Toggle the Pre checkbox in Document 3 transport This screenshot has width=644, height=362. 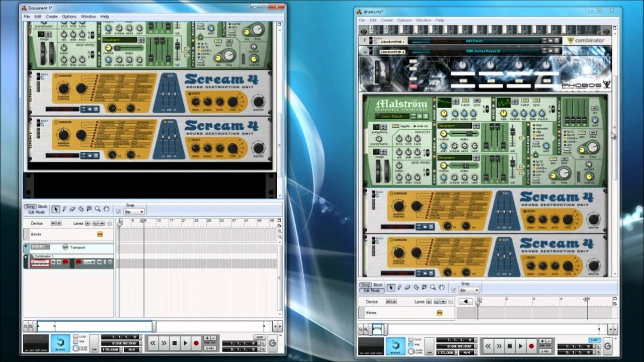(75, 341)
